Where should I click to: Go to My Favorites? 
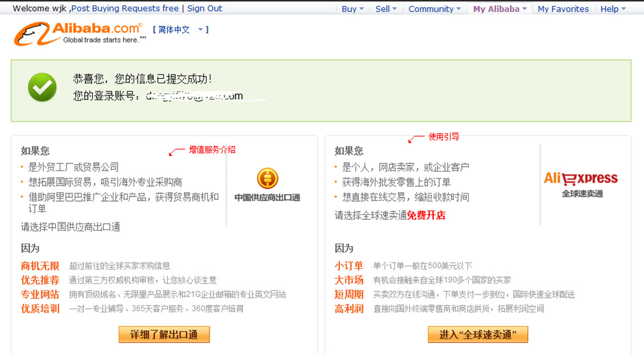pyautogui.click(x=563, y=9)
